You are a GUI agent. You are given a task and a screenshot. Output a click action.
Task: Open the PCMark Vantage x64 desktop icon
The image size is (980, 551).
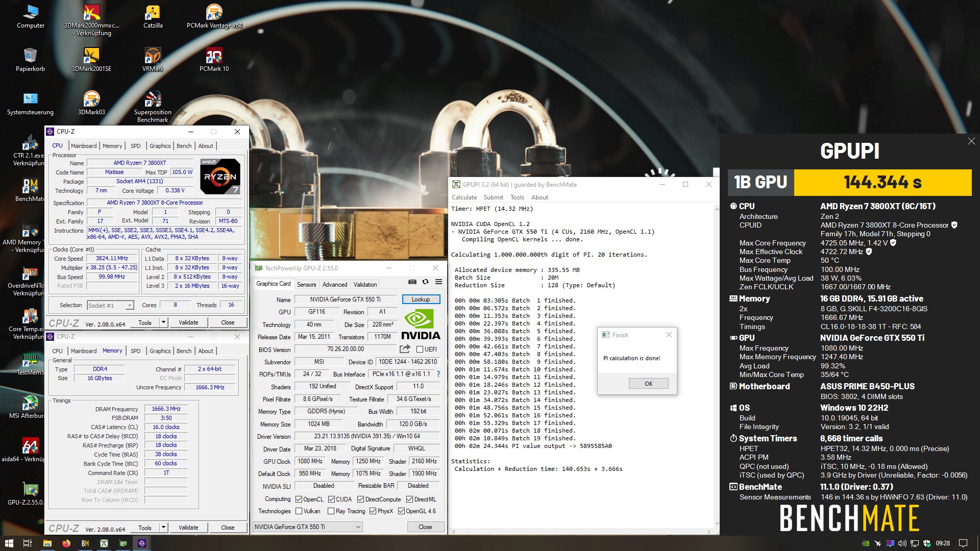(214, 16)
